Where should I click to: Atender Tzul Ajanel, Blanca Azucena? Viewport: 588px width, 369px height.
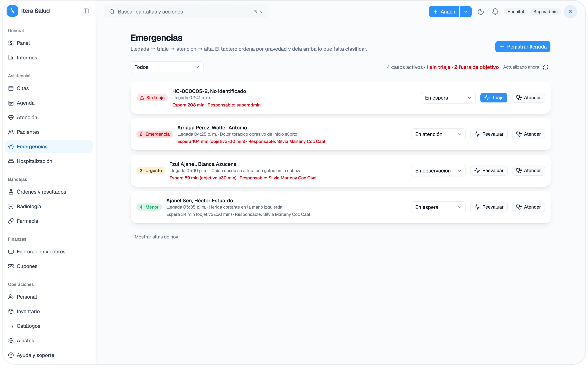coord(528,171)
